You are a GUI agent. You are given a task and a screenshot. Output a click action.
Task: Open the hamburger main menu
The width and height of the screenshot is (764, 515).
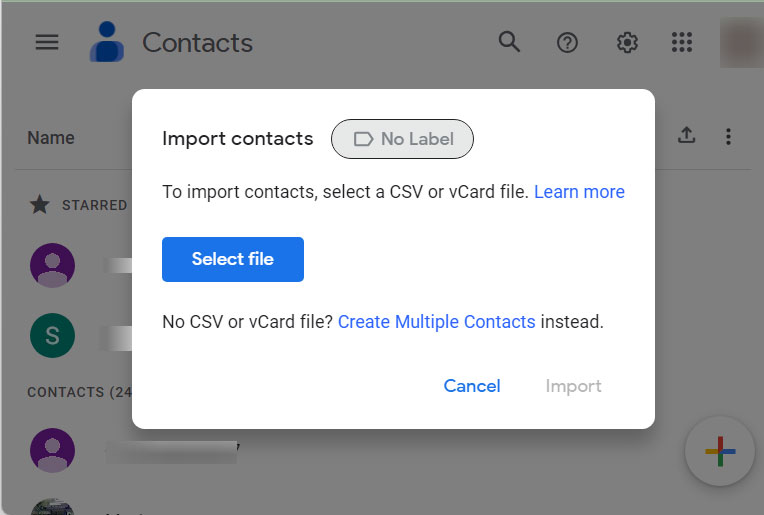(47, 42)
